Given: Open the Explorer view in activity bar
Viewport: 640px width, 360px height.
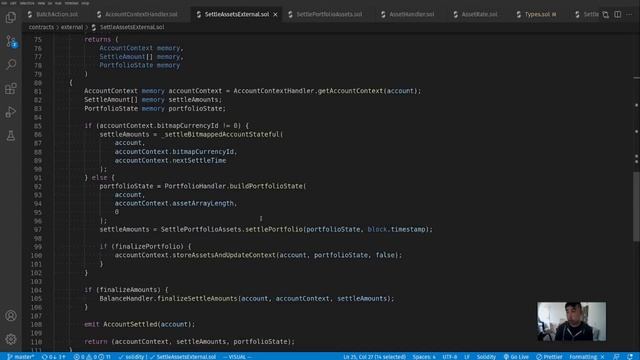Looking at the screenshot, I should 11,17.
